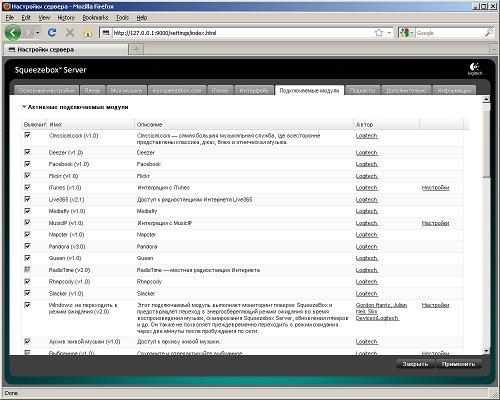Collapse the Активные подключаемые модули section

(24, 107)
